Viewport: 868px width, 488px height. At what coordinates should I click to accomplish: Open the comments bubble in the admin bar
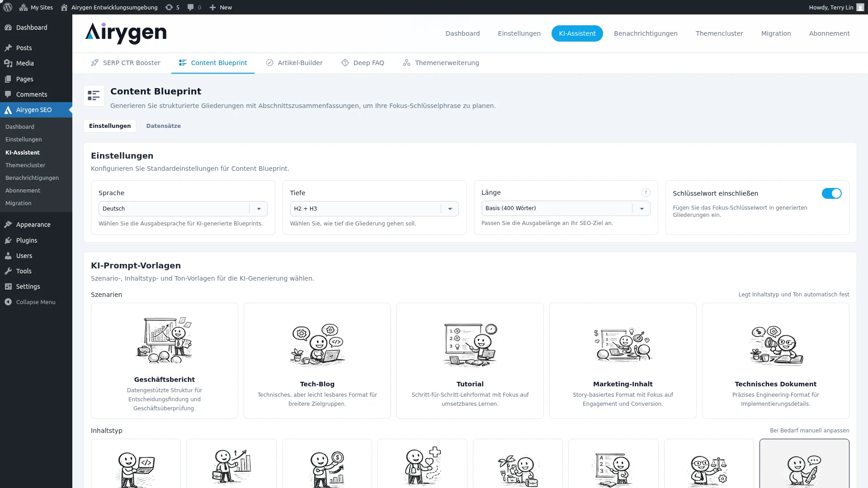click(x=194, y=7)
